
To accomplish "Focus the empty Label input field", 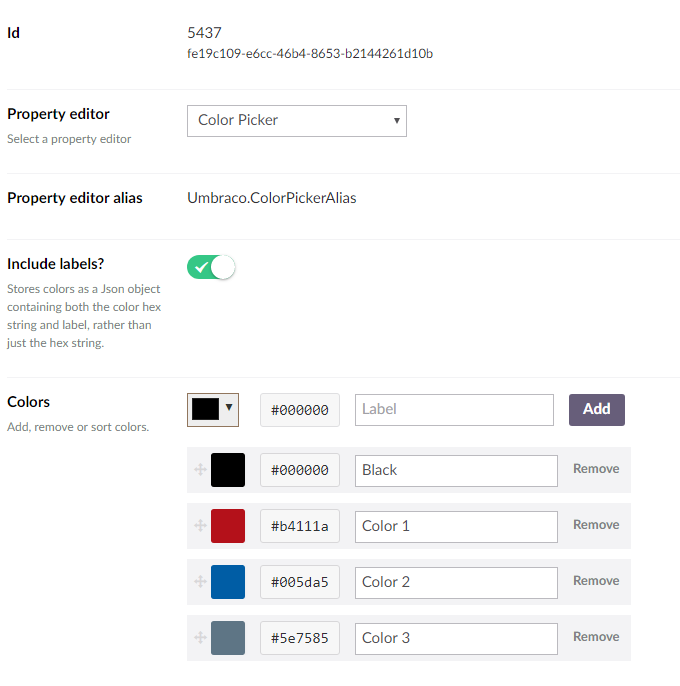I will [x=454, y=409].
